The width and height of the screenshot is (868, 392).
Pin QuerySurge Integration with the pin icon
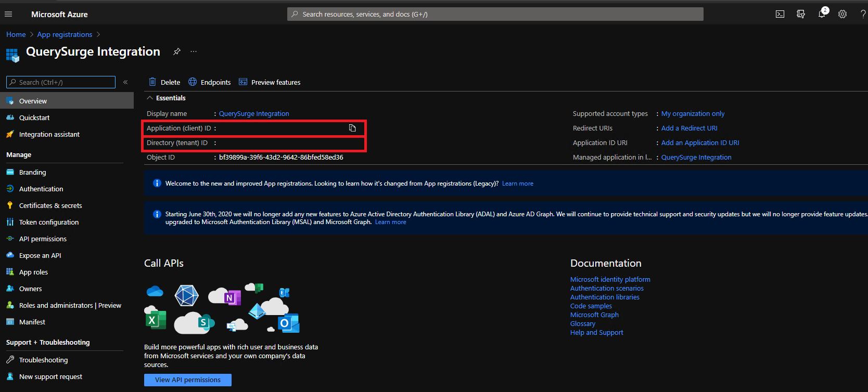pyautogui.click(x=177, y=51)
